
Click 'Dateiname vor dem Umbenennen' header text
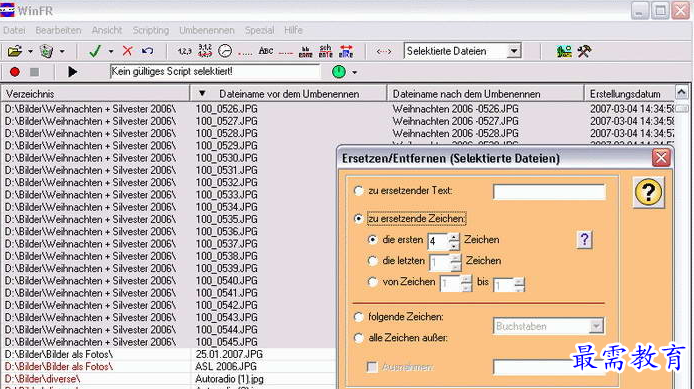point(289,94)
